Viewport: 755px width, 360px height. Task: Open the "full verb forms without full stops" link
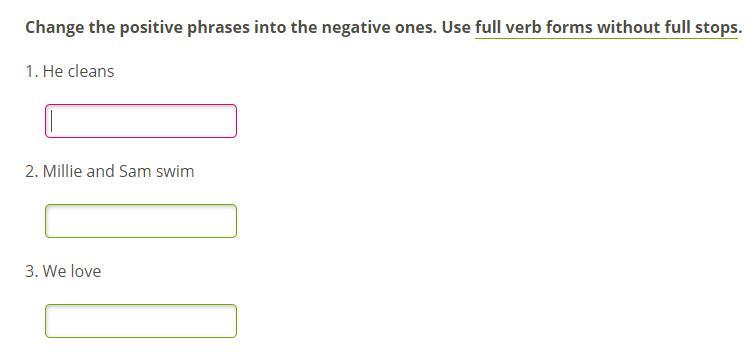point(606,28)
